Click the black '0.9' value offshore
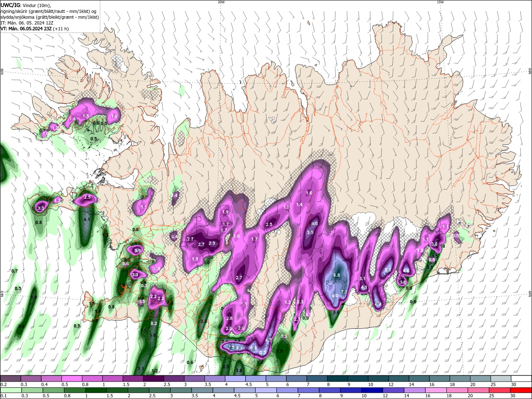 coord(413,302)
